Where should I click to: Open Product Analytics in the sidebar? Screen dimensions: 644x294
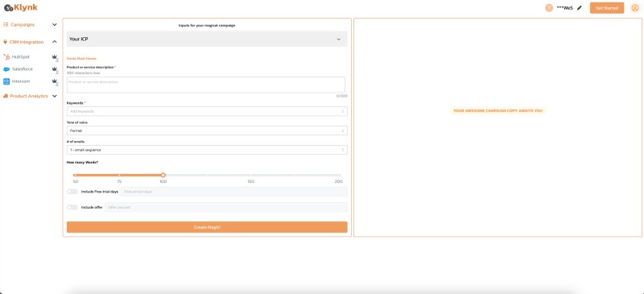(29, 96)
